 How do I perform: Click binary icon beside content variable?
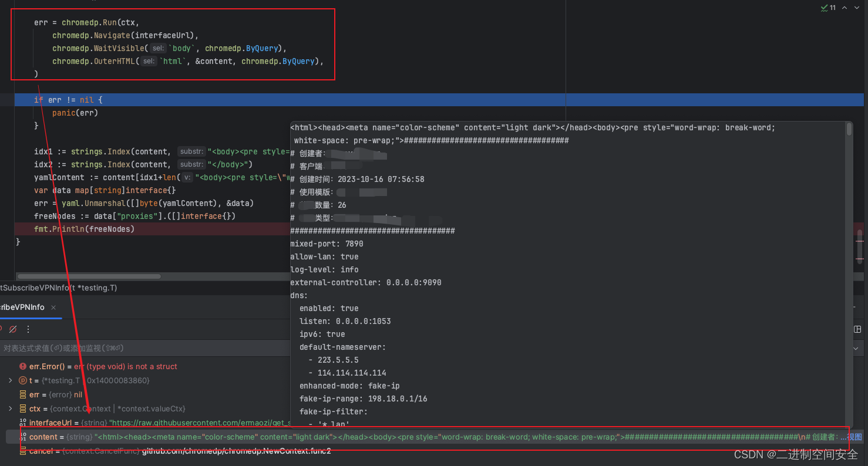coord(23,437)
